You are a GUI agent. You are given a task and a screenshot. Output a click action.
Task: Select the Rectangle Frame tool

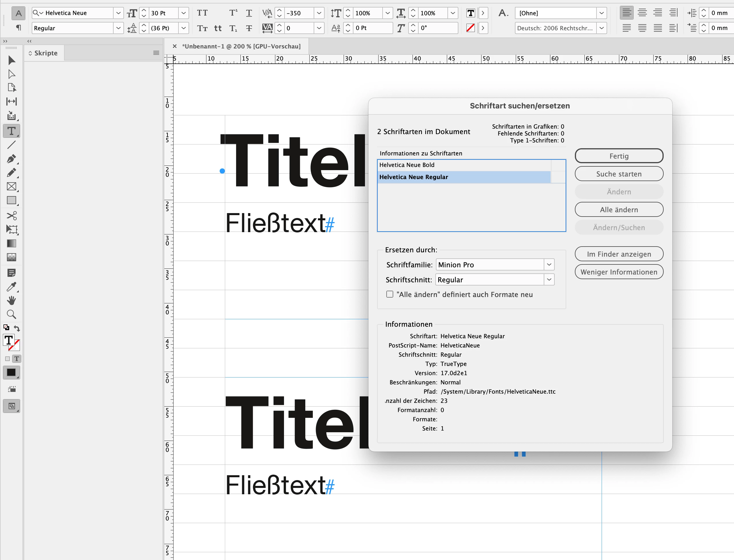pos(11,186)
